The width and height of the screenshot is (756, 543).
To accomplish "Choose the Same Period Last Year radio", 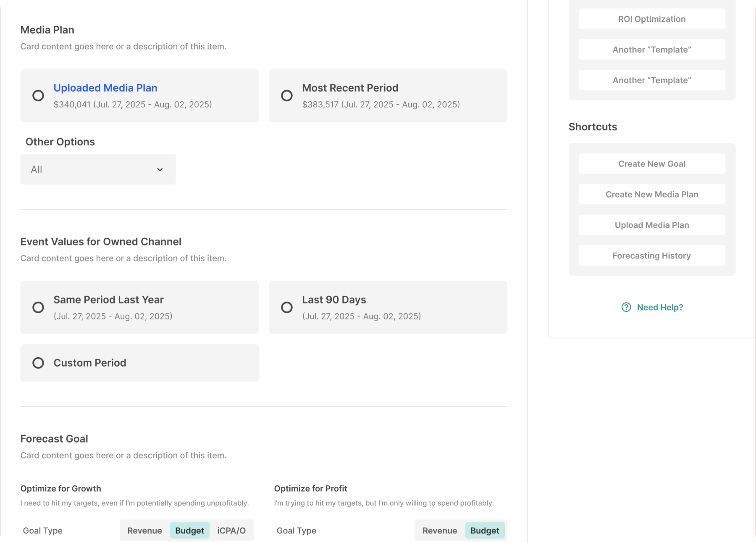I will click(x=38, y=308).
